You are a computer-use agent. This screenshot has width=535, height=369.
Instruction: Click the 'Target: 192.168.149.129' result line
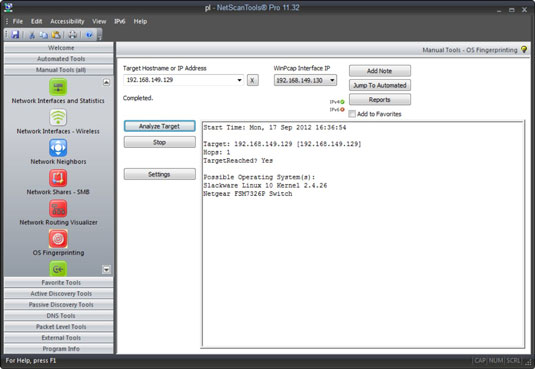pos(282,144)
